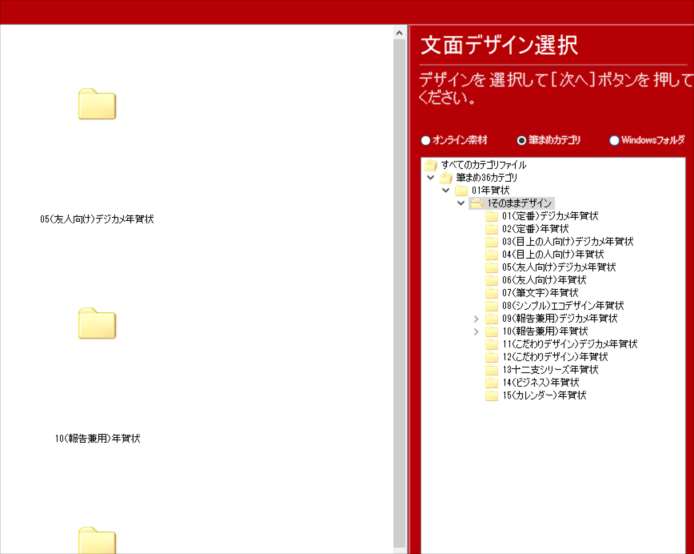Click the folder icon beside 01(定番)デジカメ年賀状

pyautogui.click(x=491, y=216)
